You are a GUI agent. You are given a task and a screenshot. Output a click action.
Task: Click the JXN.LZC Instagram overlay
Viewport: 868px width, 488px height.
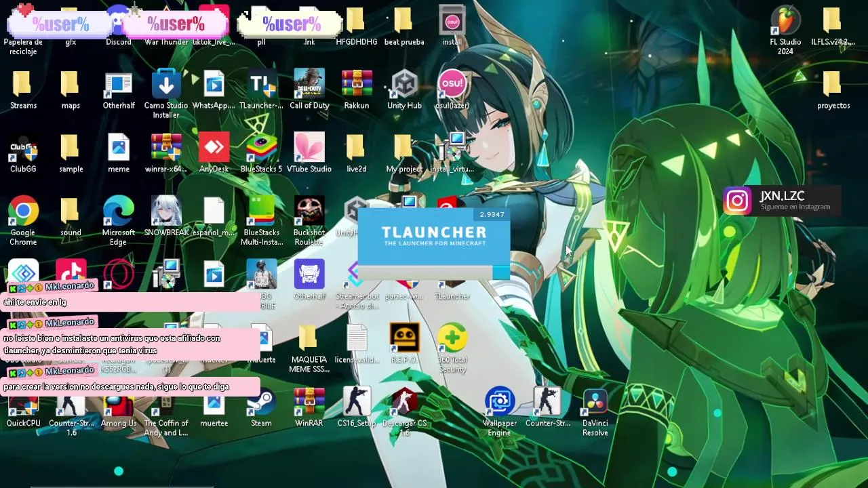[x=781, y=201]
